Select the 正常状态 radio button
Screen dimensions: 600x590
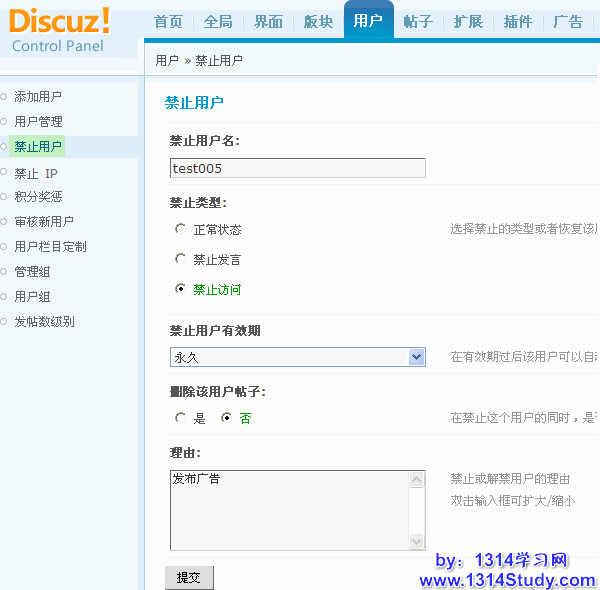180,229
